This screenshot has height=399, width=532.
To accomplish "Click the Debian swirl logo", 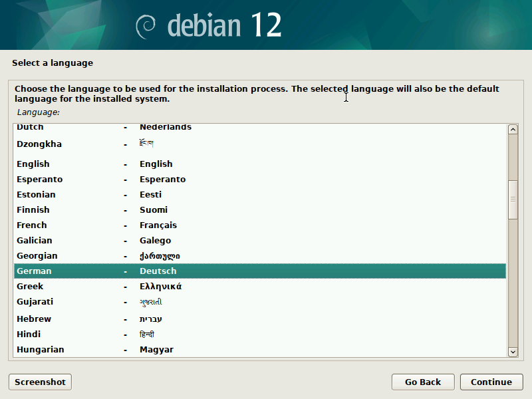I will 146,25.
